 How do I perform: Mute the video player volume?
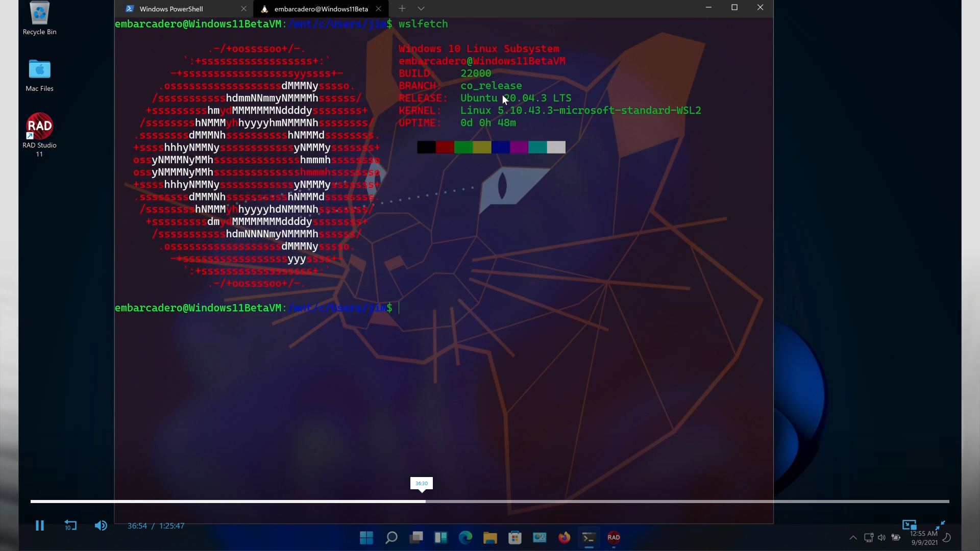click(x=101, y=525)
